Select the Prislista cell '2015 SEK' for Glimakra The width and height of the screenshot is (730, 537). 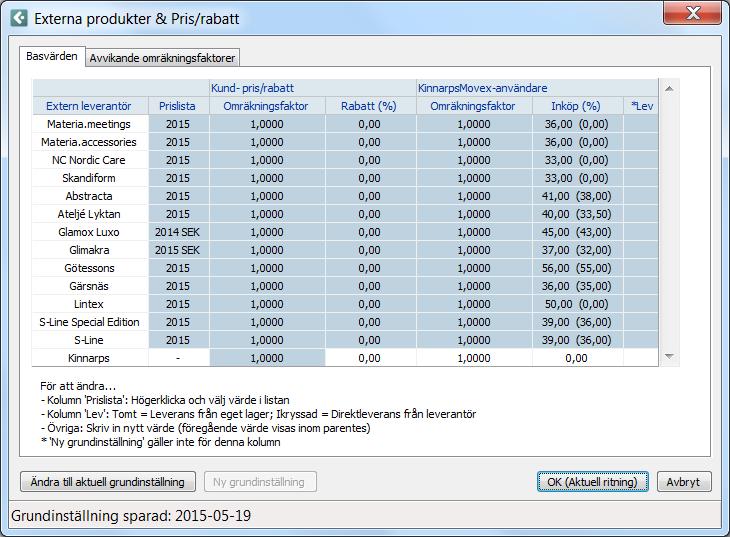[179, 250]
